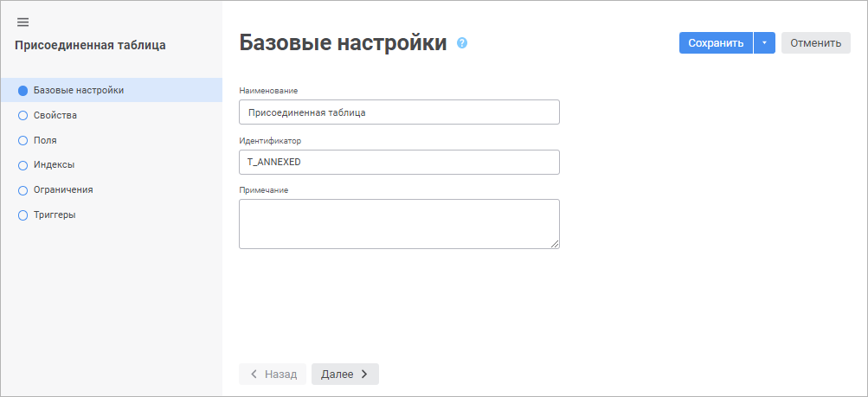Viewport: 868px width, 397px height.
Task: Click the blue help question mark icon
Action: 462,42
